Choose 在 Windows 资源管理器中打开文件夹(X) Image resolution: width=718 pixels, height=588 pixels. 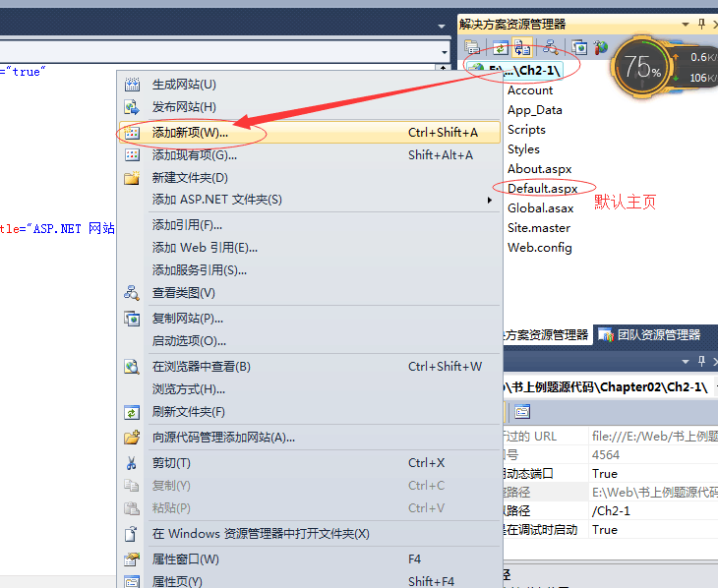point(310,534)
